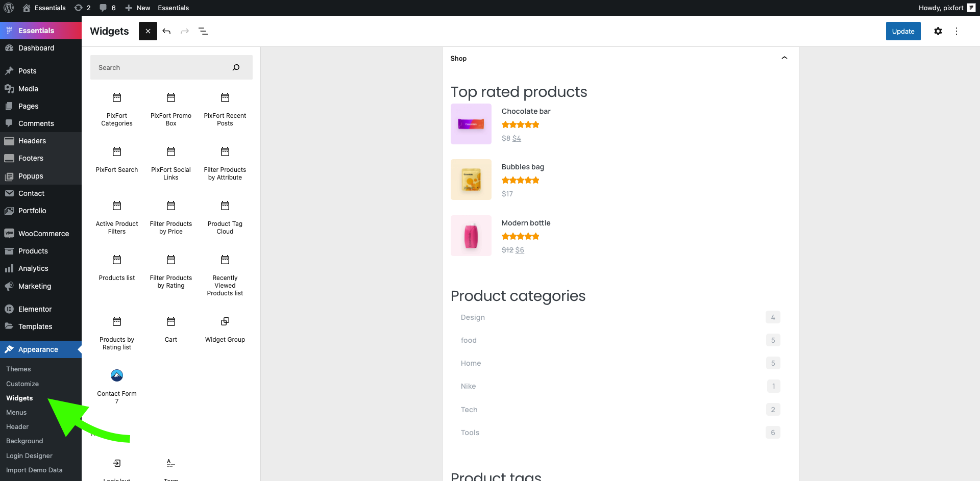
Task: Click in the block Search field
Action: pyautogui.click(x=163, y=67)
